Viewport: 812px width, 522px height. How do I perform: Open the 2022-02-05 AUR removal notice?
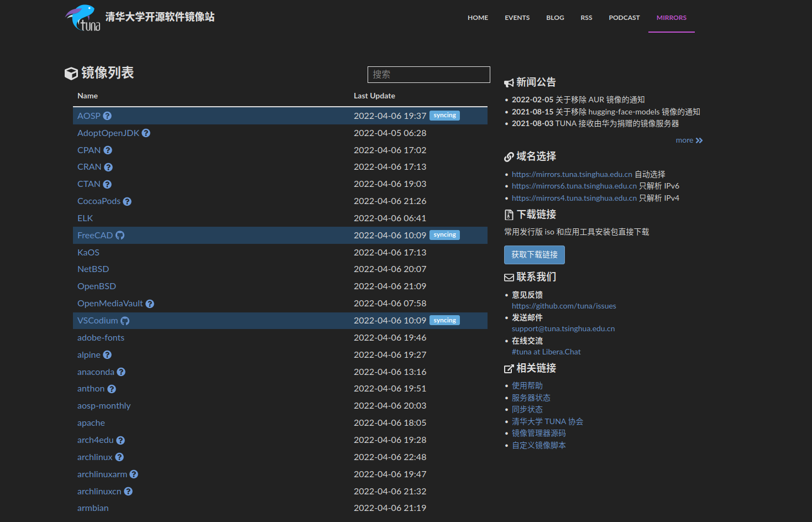tap(578, 100)
